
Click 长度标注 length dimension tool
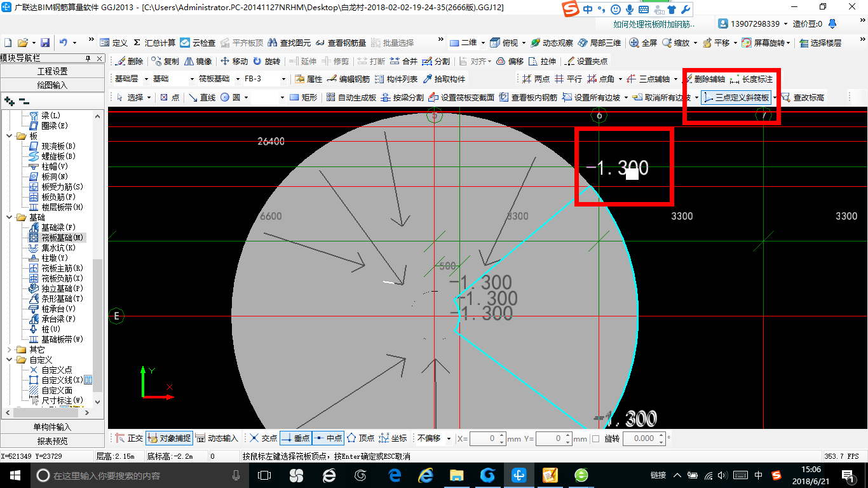(x=751, y=79)
